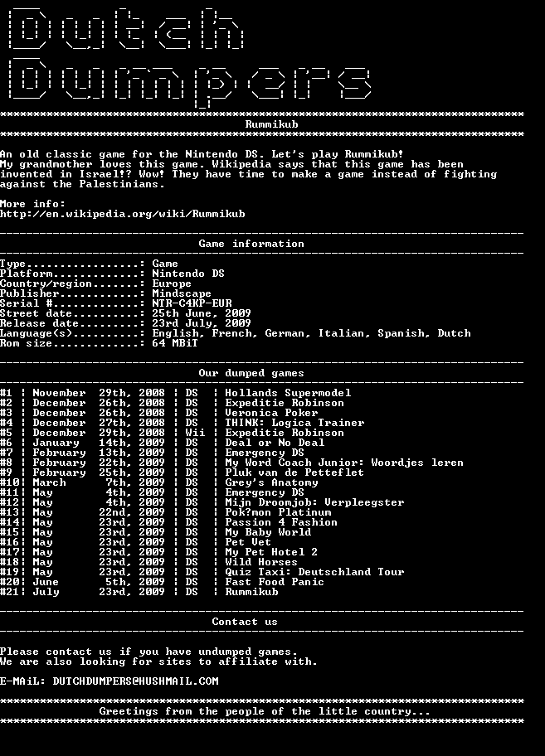The height and width of the screenshot is (756, 545).
Task: Select 'Grey's Anatomy' in the list
Action: point(271,482)
